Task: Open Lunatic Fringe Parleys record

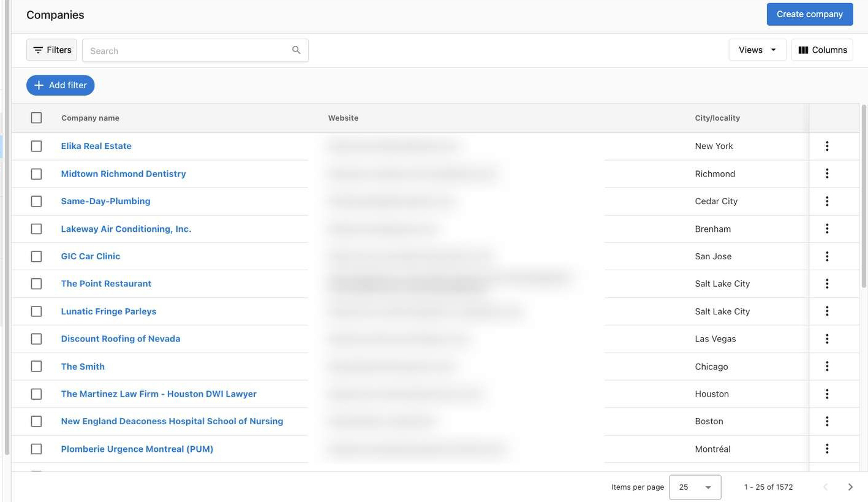Action: click(x=108, y=311)
